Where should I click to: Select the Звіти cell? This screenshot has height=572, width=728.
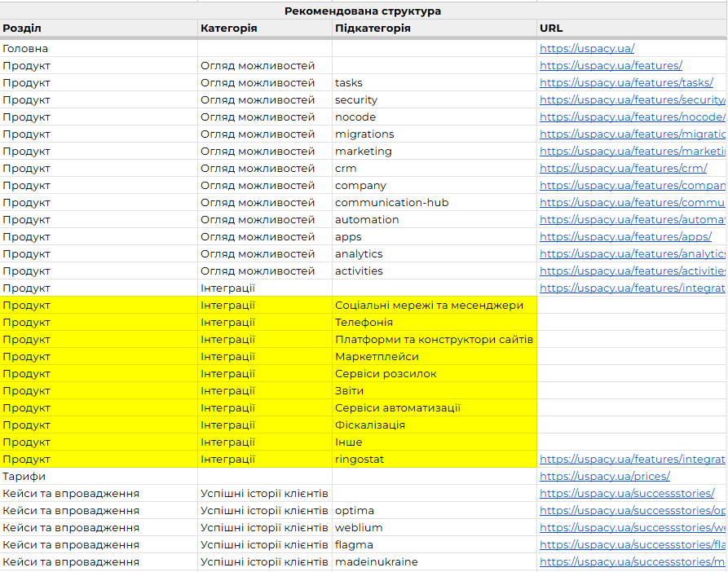[x=434, y=391]
